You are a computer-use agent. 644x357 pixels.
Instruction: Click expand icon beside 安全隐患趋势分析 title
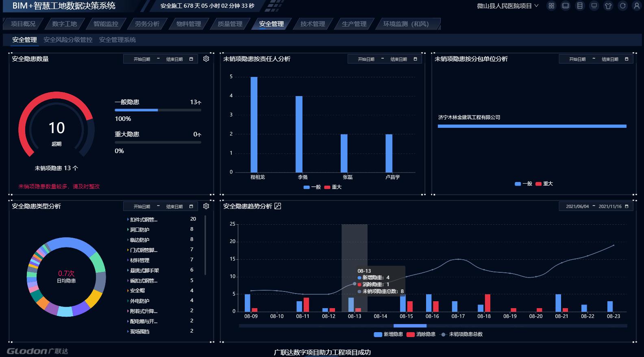[278, 206]
